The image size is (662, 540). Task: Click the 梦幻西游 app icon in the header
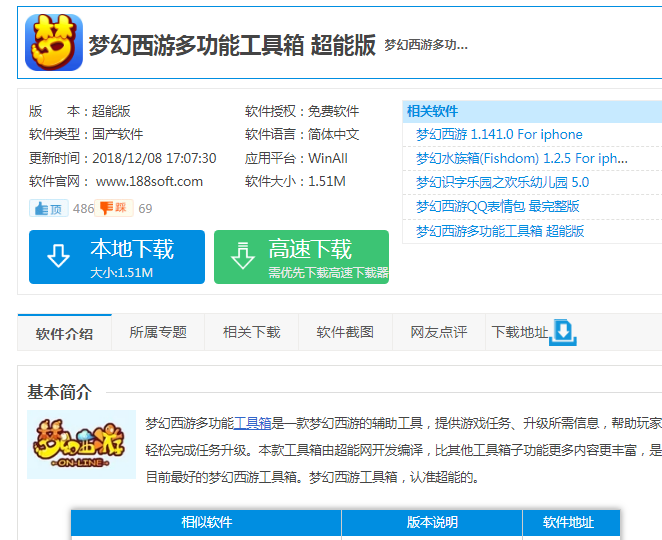tap(54, 42)
